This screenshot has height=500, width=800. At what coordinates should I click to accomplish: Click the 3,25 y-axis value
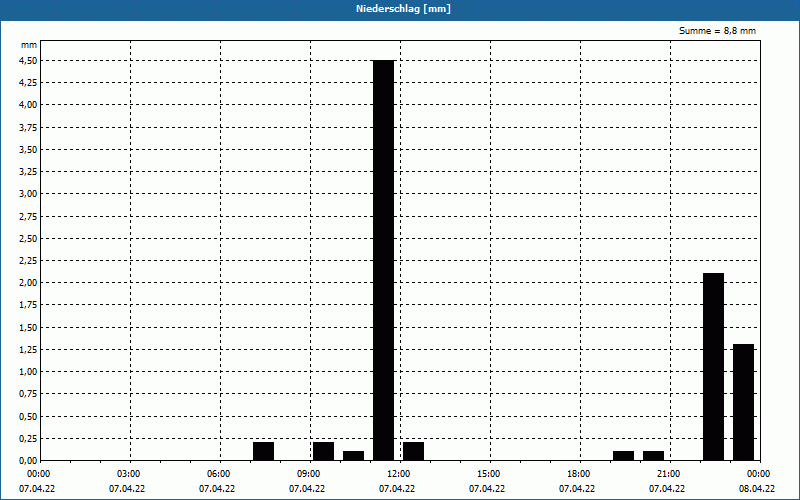point(28,172)
